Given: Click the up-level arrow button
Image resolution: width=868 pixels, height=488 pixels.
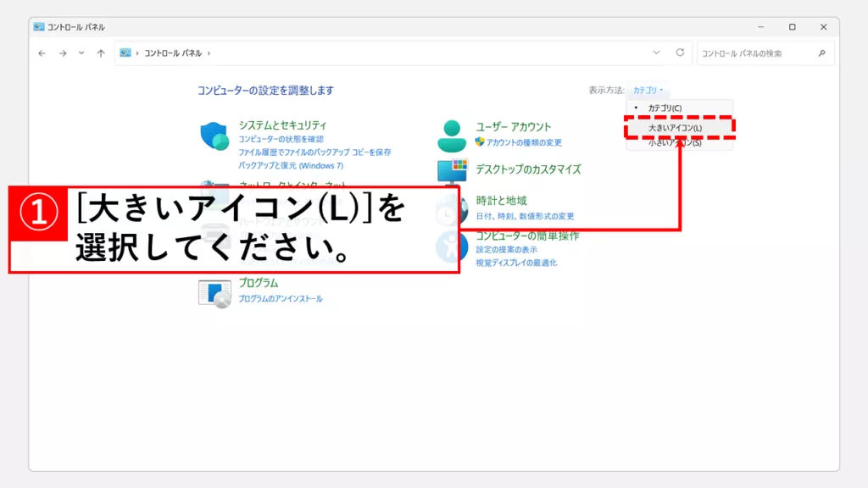Looking at the screenshot, I should 101,53.
